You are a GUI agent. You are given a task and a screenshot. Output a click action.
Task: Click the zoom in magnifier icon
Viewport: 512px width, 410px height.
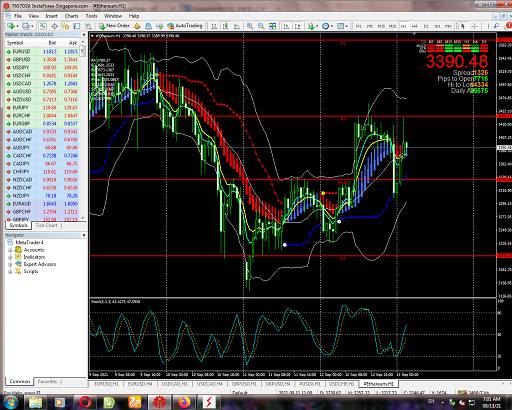click(250, 26)
